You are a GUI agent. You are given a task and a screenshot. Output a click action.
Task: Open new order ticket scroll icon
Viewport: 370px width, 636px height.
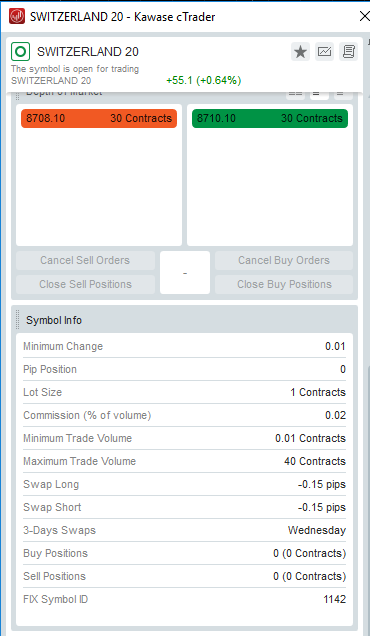click(348, 52)
